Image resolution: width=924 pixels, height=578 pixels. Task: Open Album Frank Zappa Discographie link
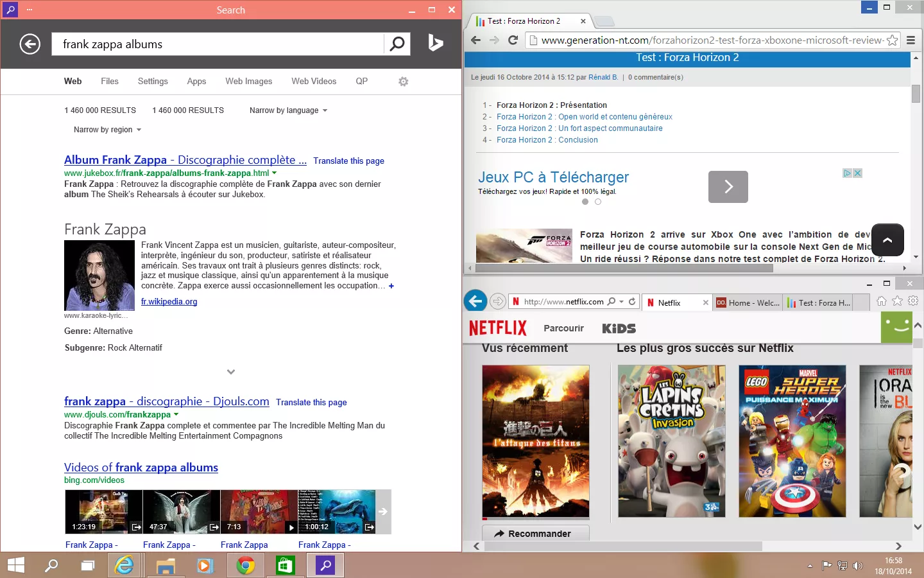[185, 160]
